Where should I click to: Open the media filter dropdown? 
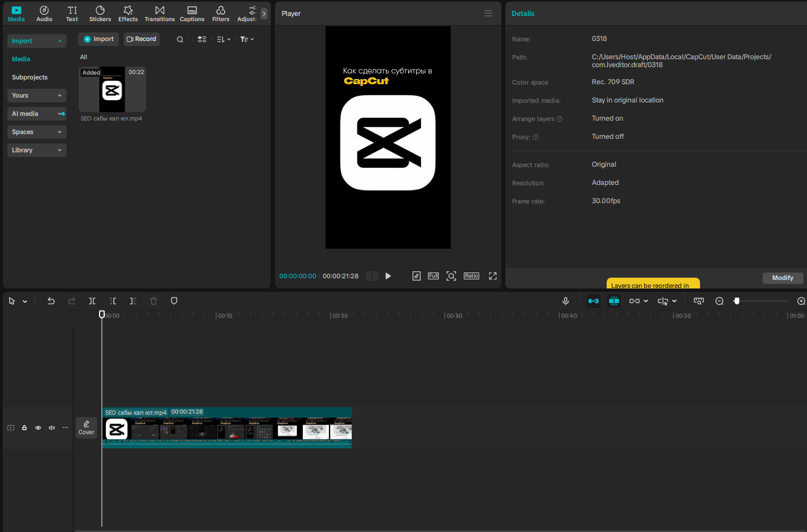click(x=247, y=39)
